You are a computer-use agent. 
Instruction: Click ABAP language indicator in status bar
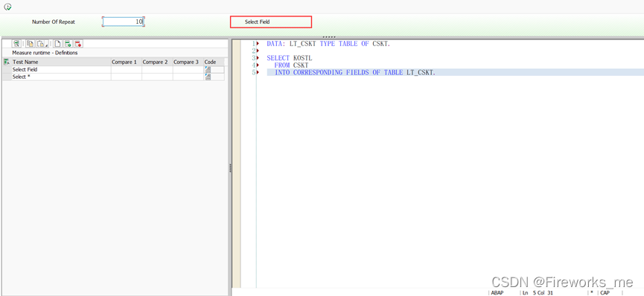coord(497,293)
